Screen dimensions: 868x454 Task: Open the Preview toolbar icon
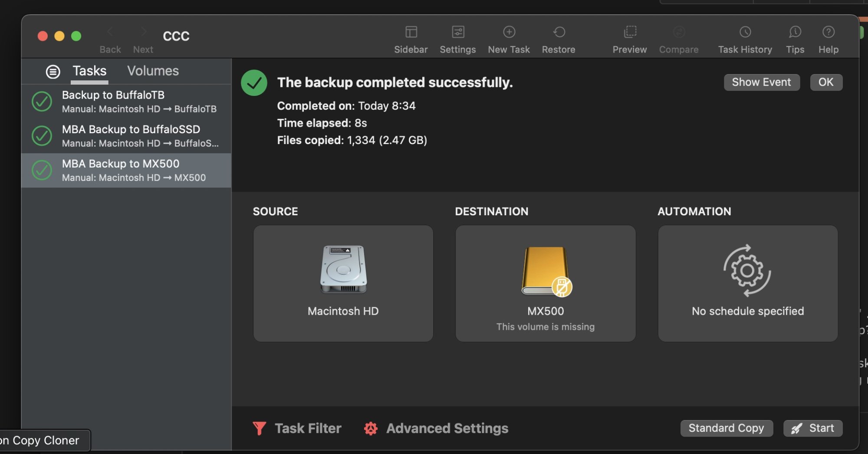click(x=630, y=32)
